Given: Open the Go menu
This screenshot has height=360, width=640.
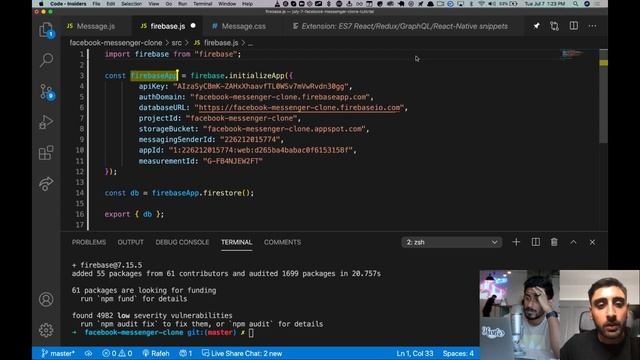Looking at the screenshot, I should (x=169, y=4).
